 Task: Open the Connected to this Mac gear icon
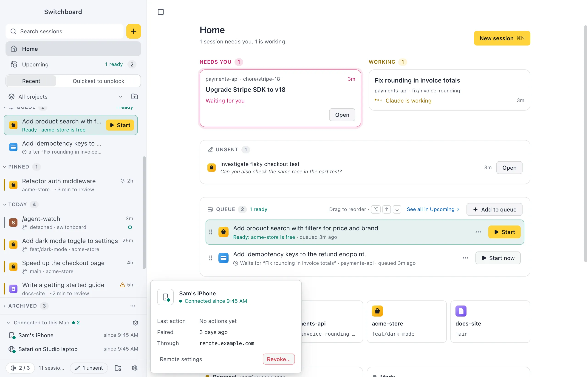(136, 323)
